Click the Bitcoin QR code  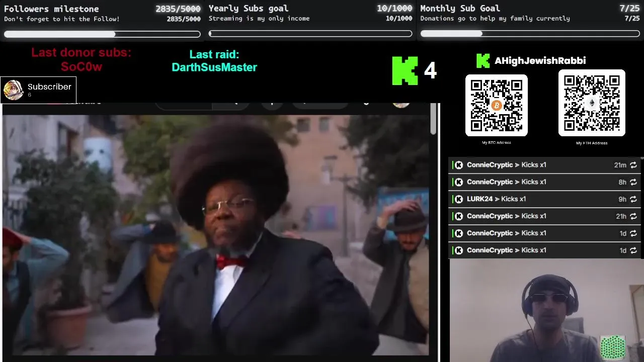[497, 105]
